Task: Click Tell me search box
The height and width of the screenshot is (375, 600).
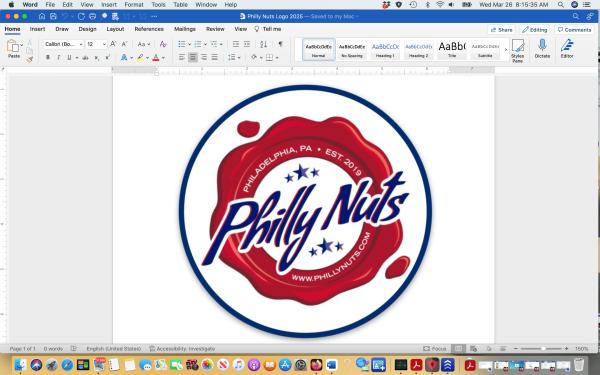Action: [x=268, y=29]
